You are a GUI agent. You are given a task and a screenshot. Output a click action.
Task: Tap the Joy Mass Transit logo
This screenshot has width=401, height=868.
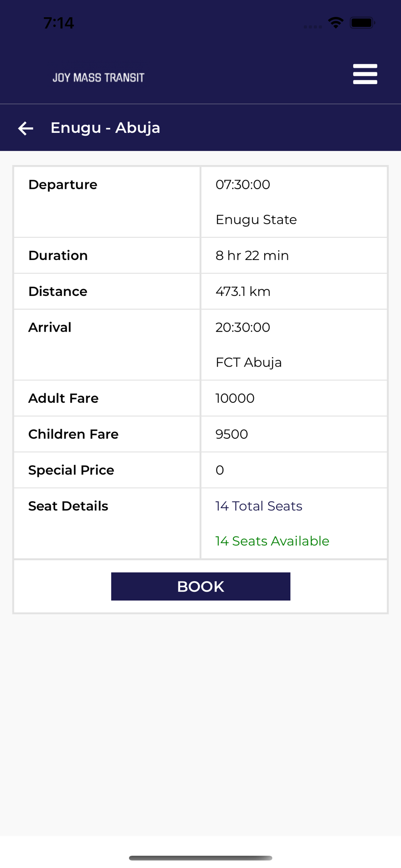99,78
